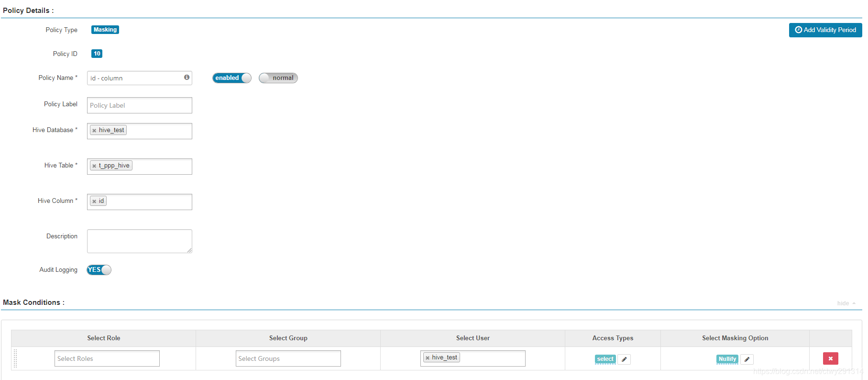Click the Hive Column selection field
This screenshot has width=868, height=380.
coord(140,202)
